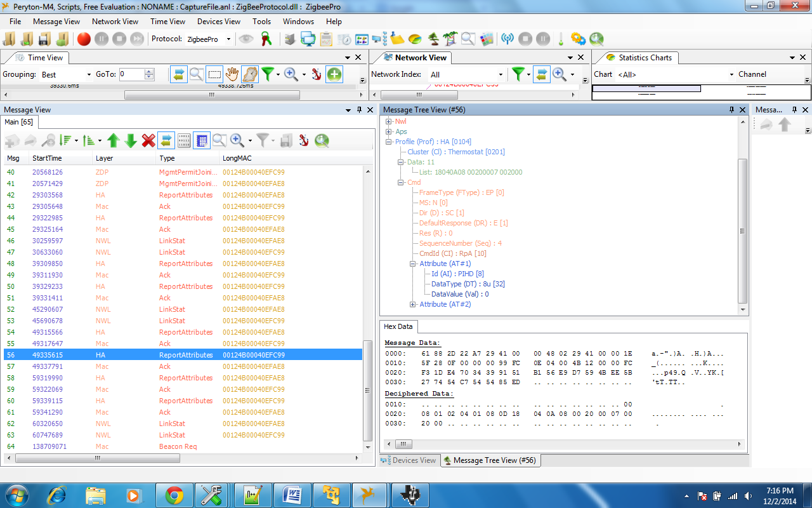Toggle the map tool button in Time View
812x508 pixels.
(250, 74)
